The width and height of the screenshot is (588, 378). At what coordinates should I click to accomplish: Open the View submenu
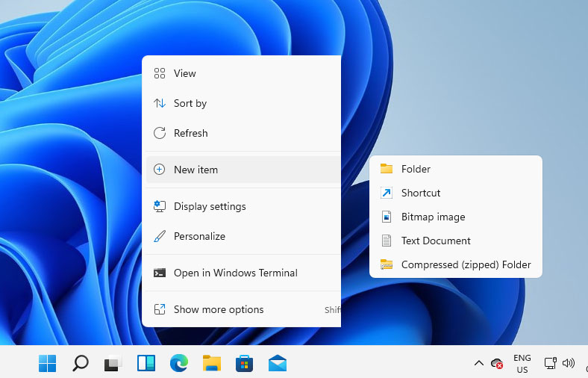tap(243, 73)
